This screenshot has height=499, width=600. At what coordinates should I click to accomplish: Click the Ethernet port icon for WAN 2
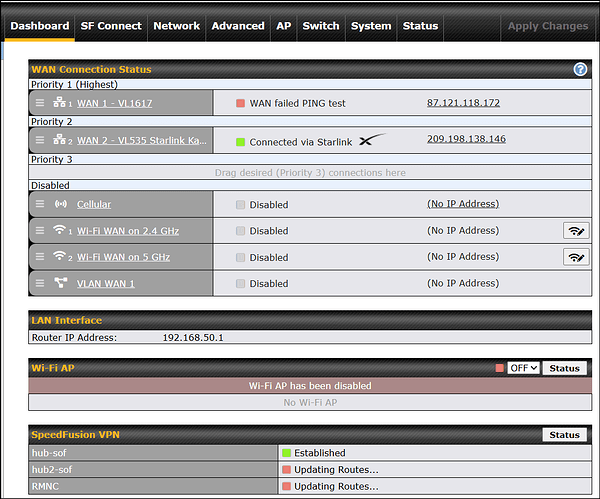tap(59, 139)
